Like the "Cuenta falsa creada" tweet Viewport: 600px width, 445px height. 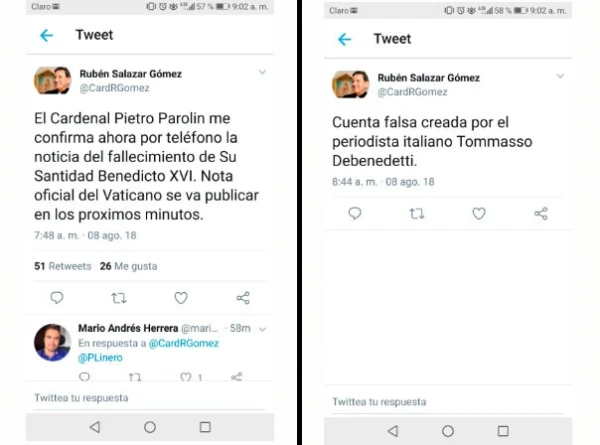click(x=479, y=213)
